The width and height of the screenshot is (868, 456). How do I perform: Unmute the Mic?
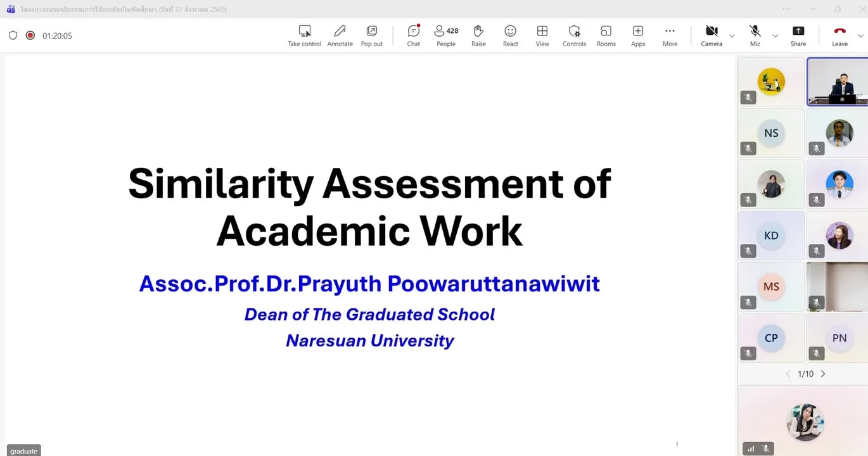pyautogui.click(x=755, y=35)
